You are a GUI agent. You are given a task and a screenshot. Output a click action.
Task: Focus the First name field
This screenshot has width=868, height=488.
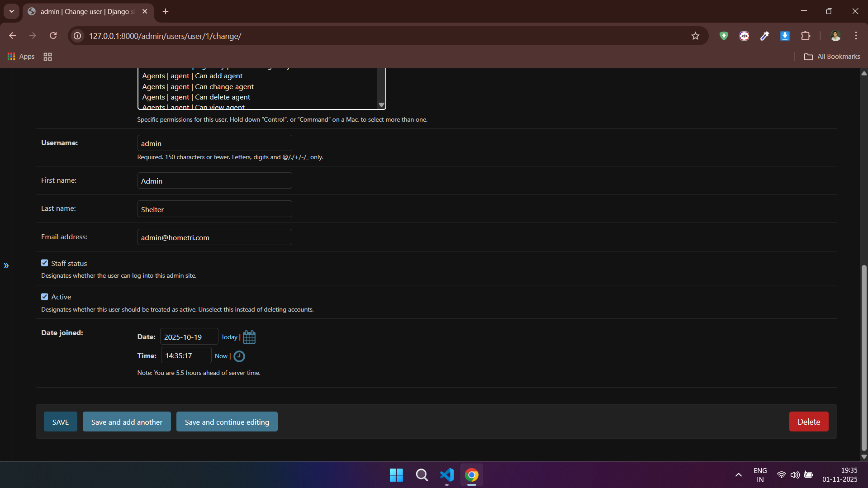[215, 181]
